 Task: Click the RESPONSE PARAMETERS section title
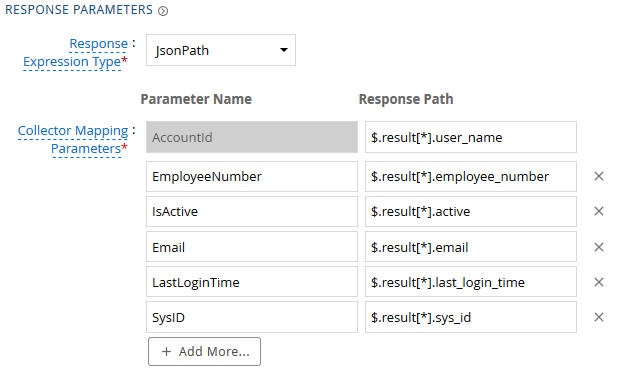click(79, 9)
